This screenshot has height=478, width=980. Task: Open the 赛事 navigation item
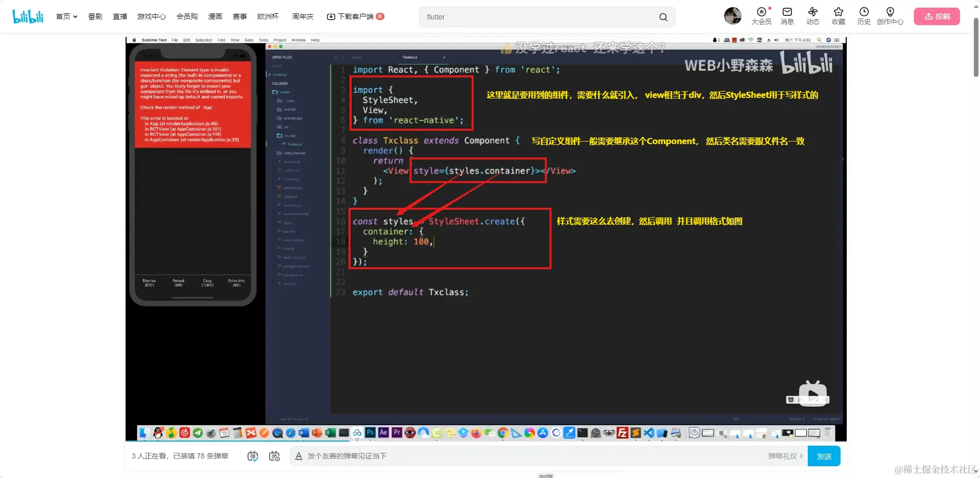pyautogui.click(x=240, y=16)
